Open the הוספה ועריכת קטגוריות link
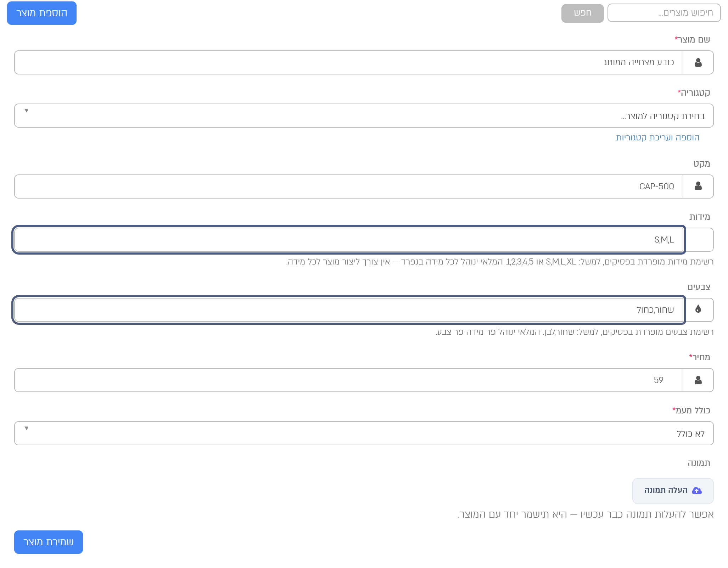This screenshot has height=568, width=728. click(x=657, y=138)
